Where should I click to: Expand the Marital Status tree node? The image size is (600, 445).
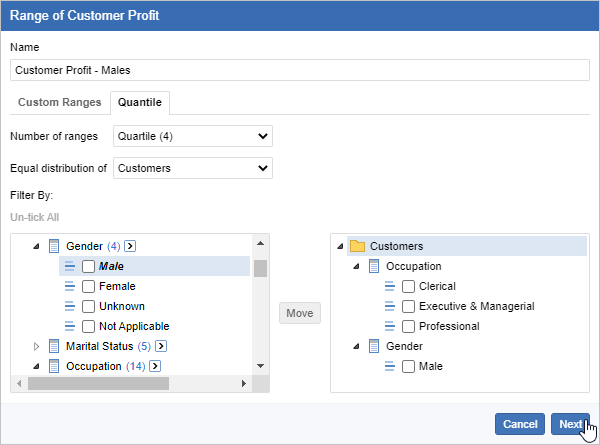(x=37, y=346)
